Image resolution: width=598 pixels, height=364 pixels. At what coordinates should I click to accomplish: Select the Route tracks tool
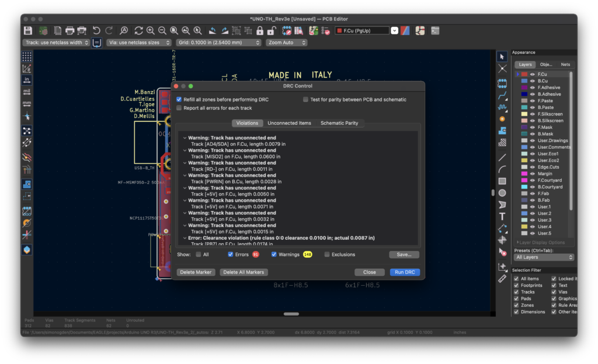[x=502, y=95]
